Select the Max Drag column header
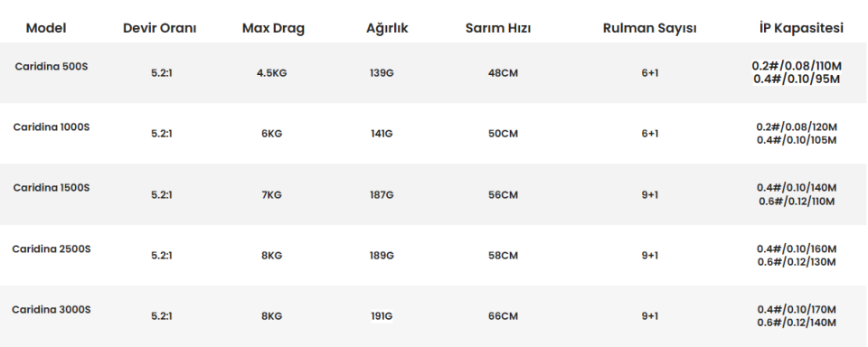This screenshot has height=347, width=868. pos(273,28)
